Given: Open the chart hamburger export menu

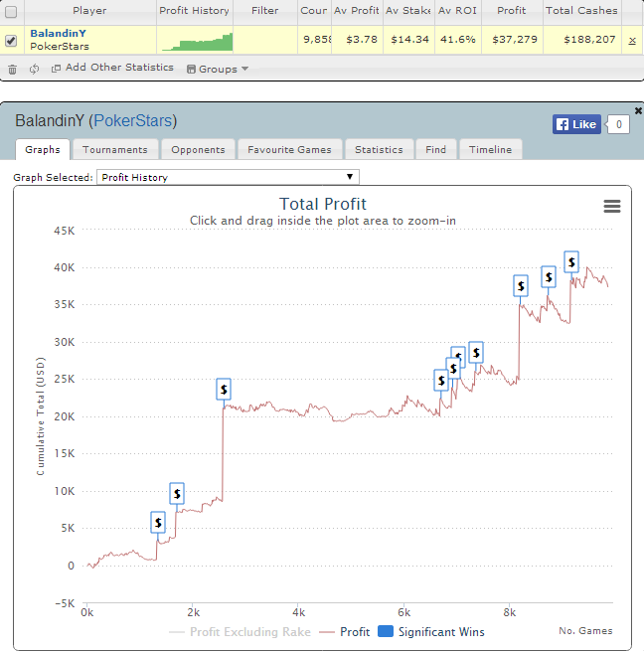Looking at the screenshot, I should click(612, 206).
